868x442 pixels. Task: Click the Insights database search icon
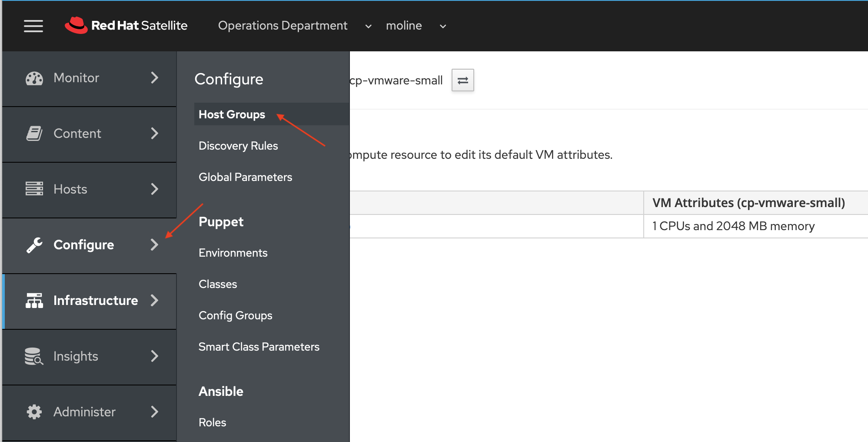[x=34, y=356]
